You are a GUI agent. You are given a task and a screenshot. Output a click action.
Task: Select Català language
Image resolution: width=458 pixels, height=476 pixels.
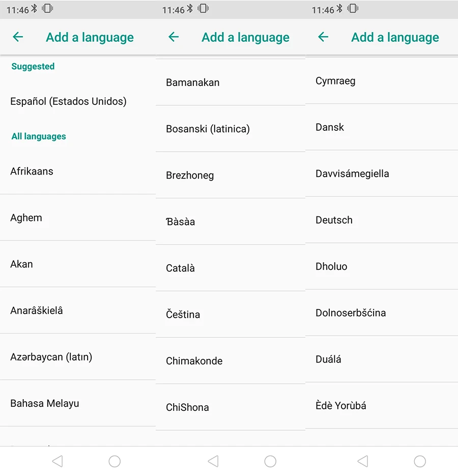pyautogui.click(x=231, y=268)
